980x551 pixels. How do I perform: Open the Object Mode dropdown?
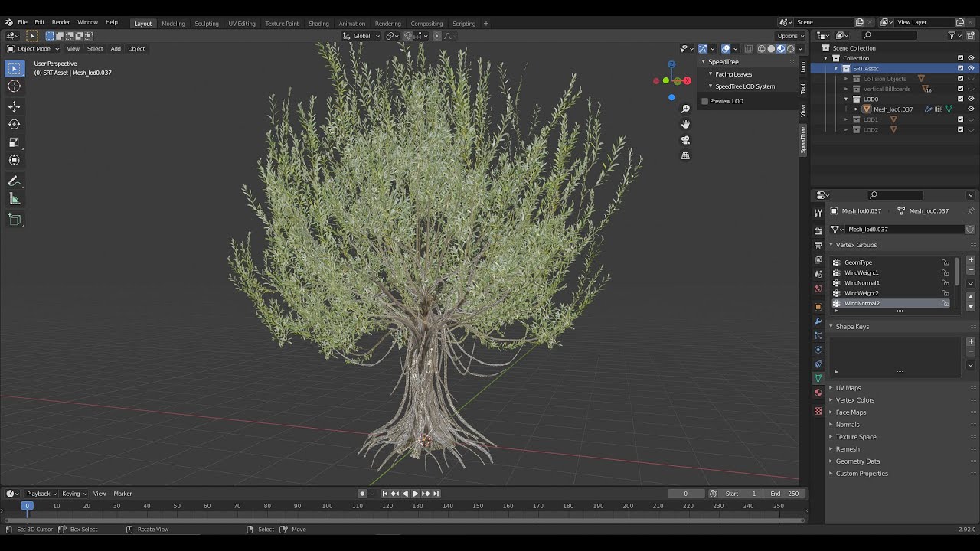[32, 48]
